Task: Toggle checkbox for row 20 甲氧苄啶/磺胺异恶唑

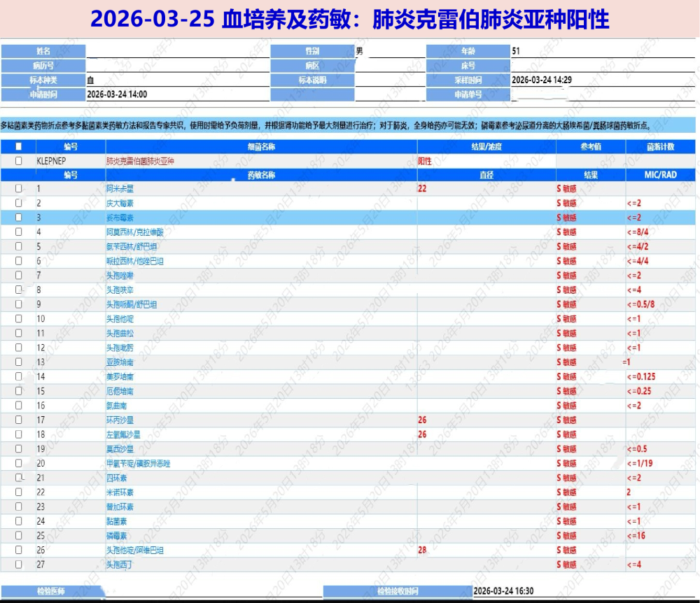Action: 19,463
